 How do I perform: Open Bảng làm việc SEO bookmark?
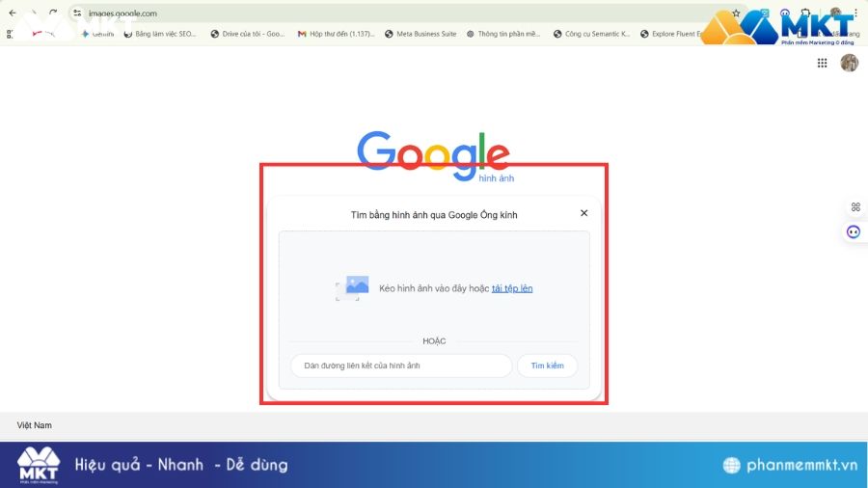point(160,34)
